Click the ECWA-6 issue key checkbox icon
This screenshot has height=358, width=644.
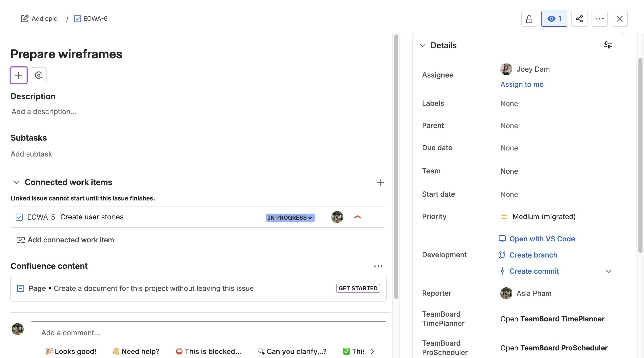[x=77, y=19]
